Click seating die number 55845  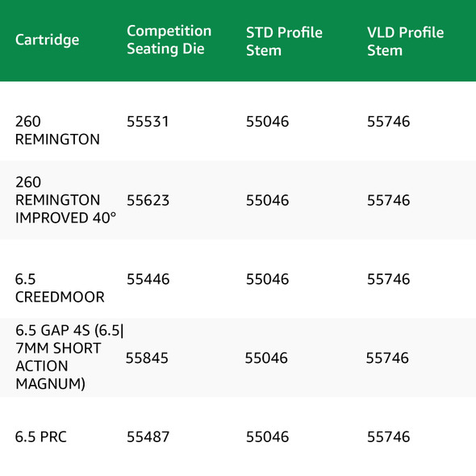tap(147, 358)
